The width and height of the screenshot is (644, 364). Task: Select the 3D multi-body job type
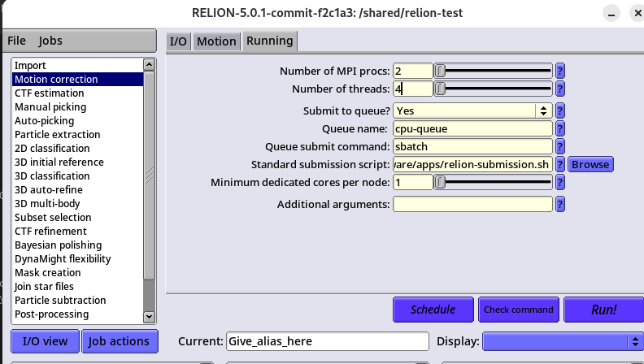pyautogui.click(x=78, y=204)
